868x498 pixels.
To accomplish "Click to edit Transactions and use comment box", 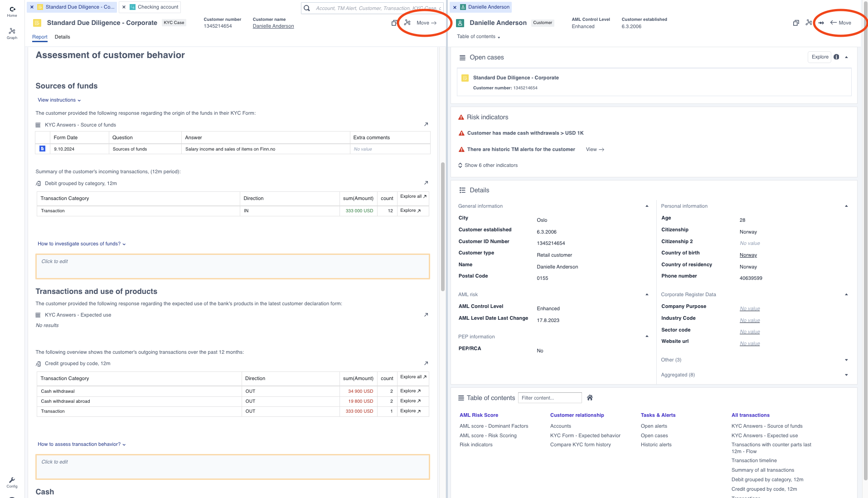I will (233, 467).
